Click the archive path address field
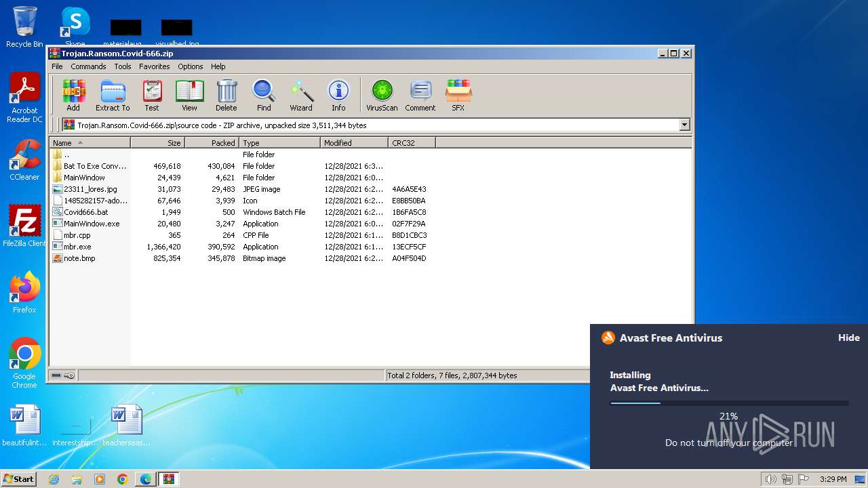This screenshot has height=488, width=868. tap(376, 125)
